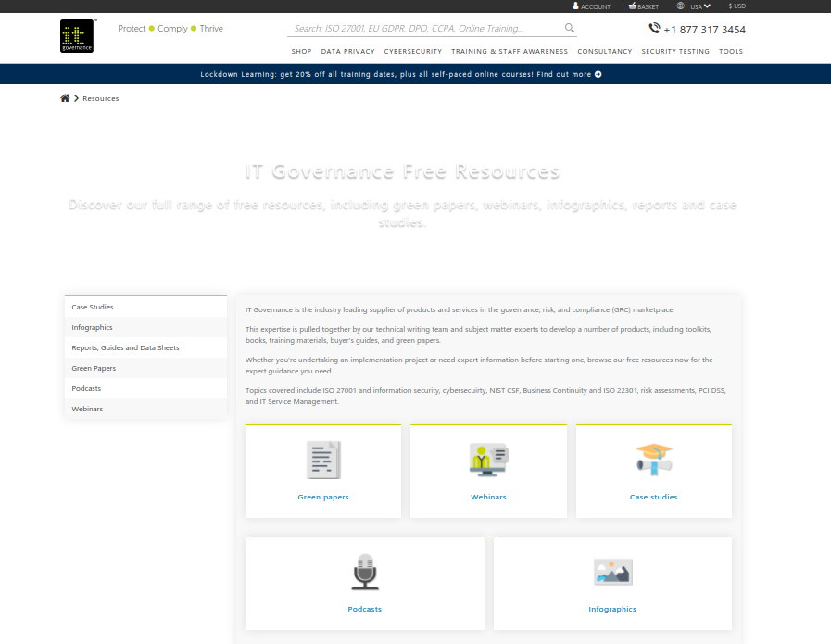
Task: Click the Infographics card link text
Action: pos(612,610)
